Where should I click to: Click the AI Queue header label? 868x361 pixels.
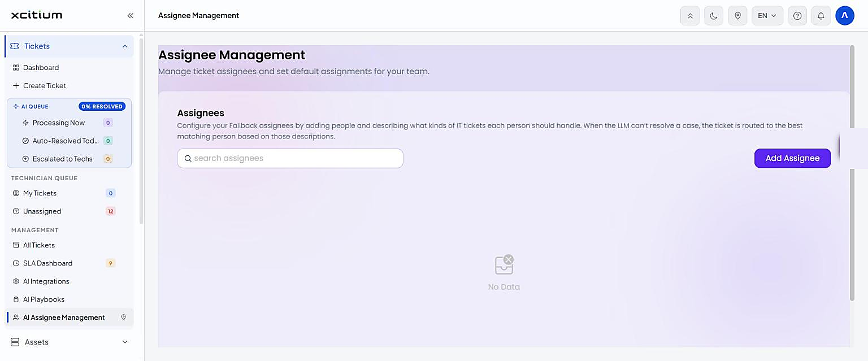35,106
